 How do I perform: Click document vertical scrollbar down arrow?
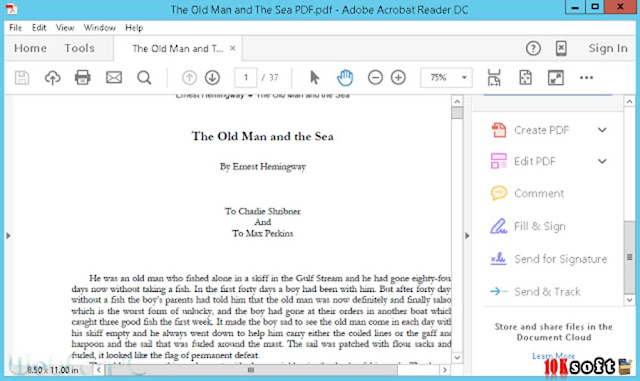click(x=457, y=358)
